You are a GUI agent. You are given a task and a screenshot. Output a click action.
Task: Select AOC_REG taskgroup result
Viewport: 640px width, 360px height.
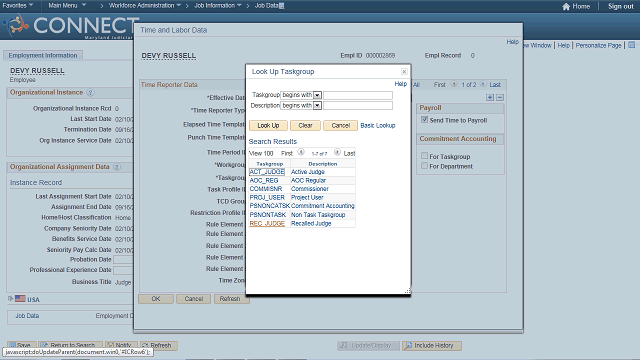point(264,180)
